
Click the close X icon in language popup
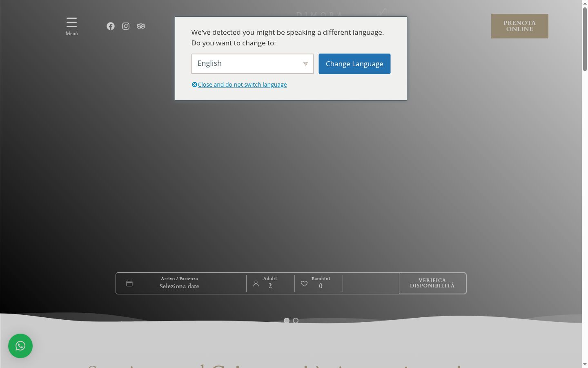pyautogui.click(x=194, y=85)
